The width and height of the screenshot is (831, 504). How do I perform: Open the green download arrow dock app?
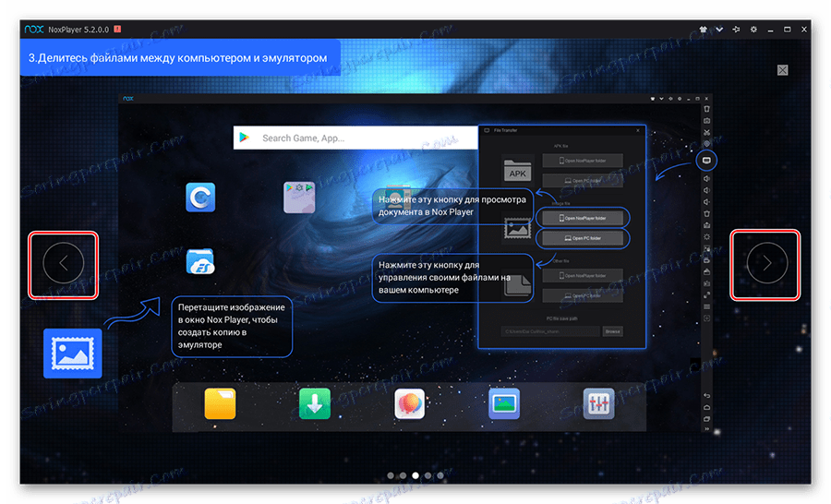[314, 403]
